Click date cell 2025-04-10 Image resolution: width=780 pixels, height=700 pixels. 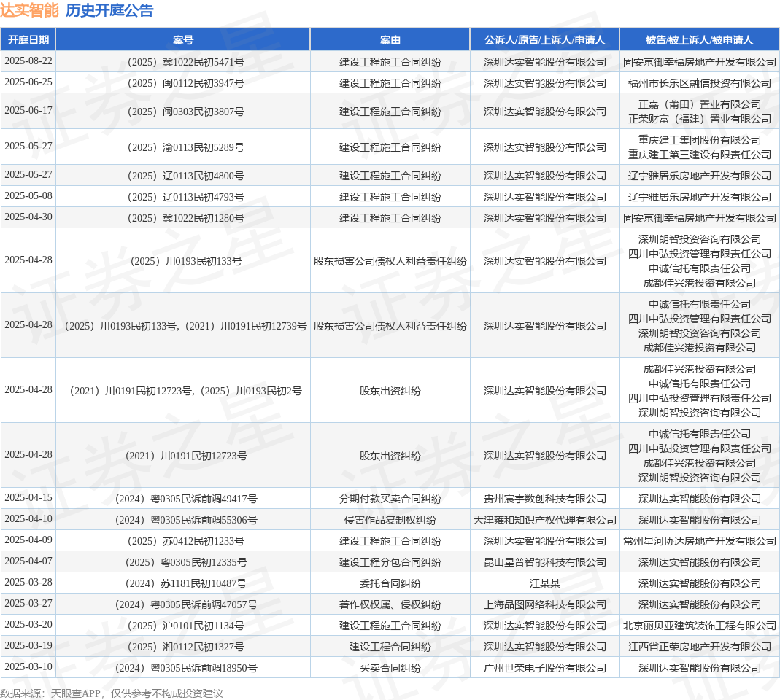[x=28, y=519]
